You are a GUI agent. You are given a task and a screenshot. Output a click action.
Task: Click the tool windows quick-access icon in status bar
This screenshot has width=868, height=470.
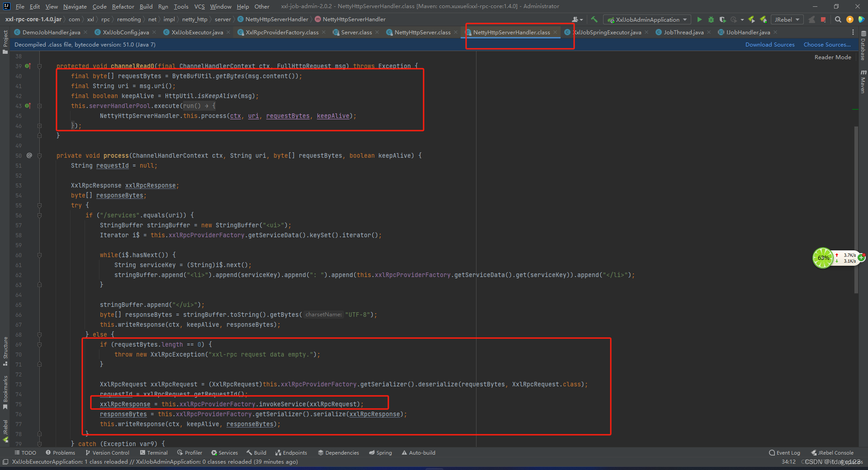pyautogui.click(x=5, y=462)
